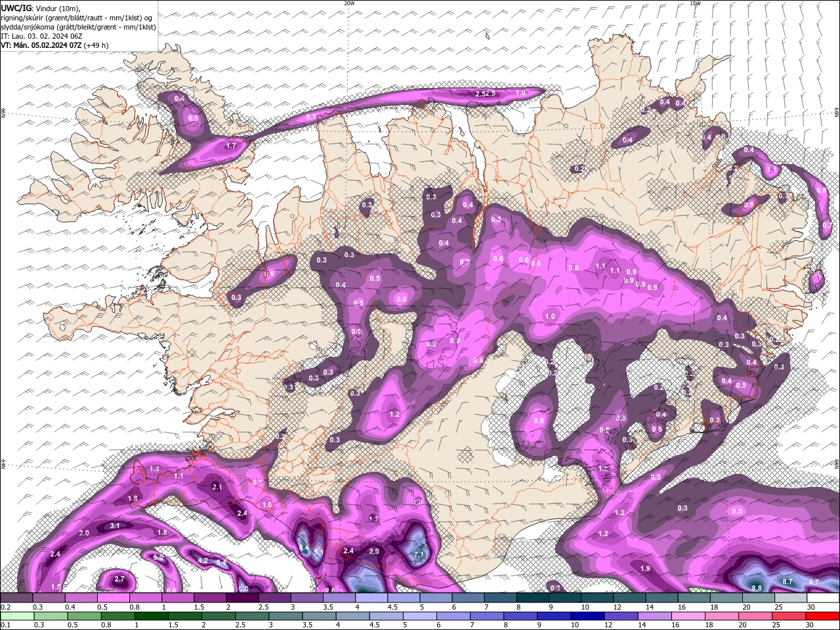Click the 'rigning/skúrir' legend description line
840x630 pixels.
click(x=78, y=18)
